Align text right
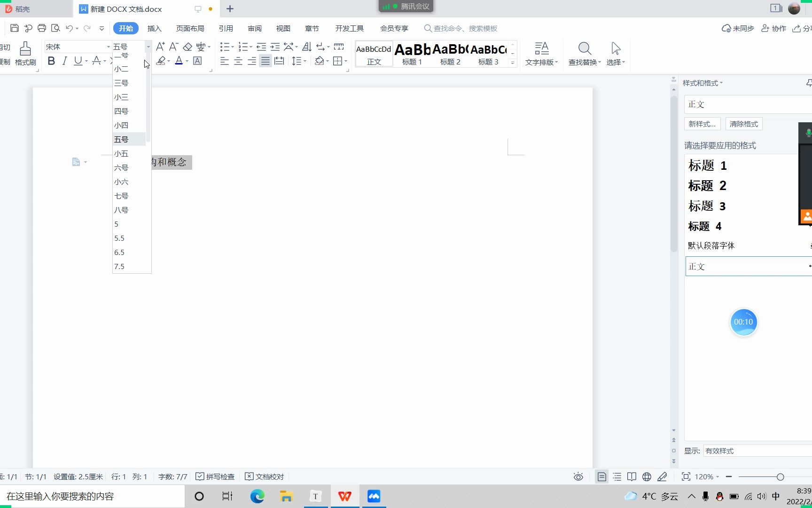 252,61
